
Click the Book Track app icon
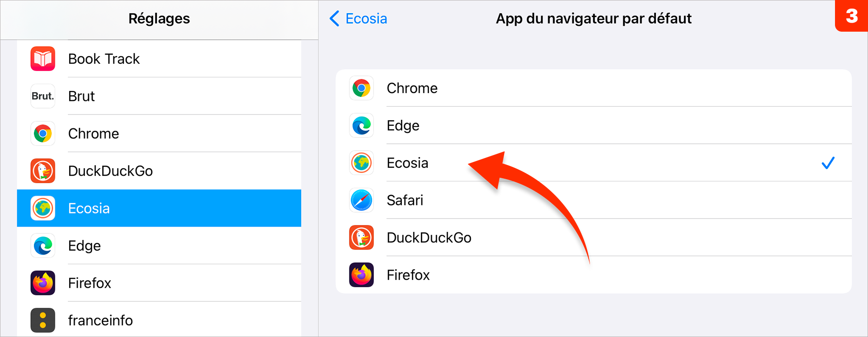pos(43,59)
